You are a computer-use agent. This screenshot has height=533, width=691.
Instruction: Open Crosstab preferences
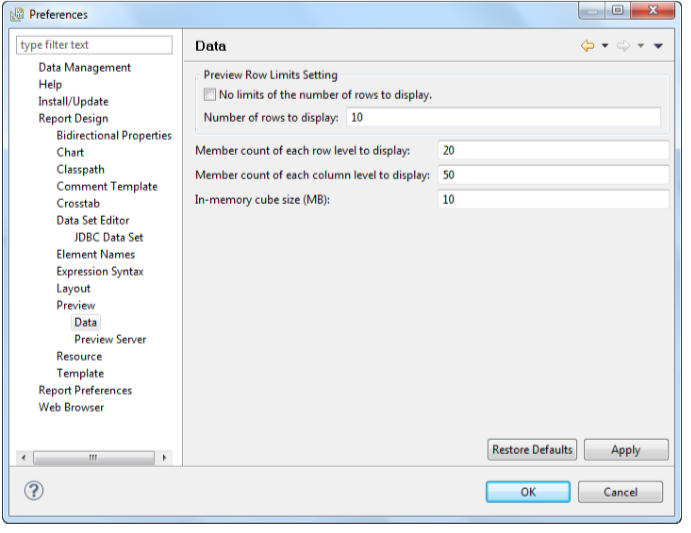tap(78, 203)
